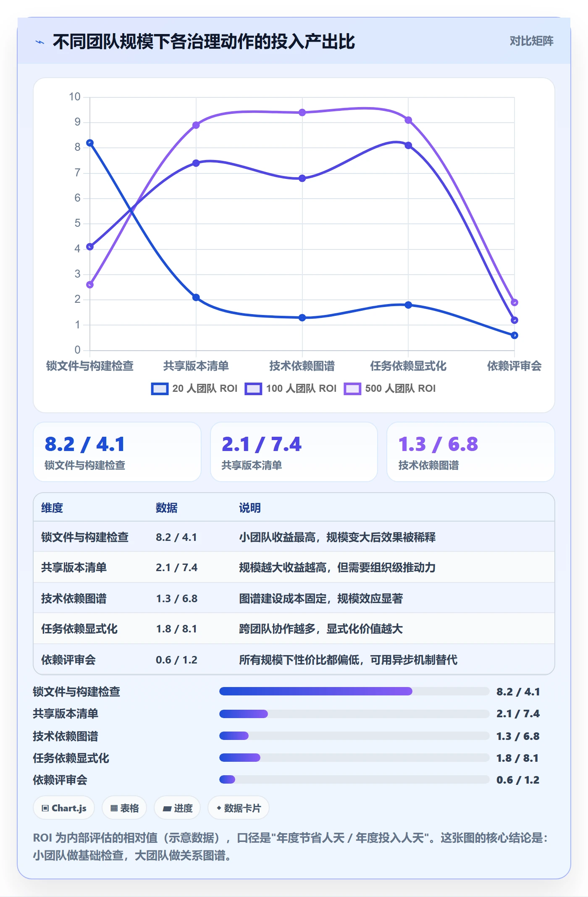
Task: Click the 技术依赖图谱 progress bar
Action: [x=354, y=736]
